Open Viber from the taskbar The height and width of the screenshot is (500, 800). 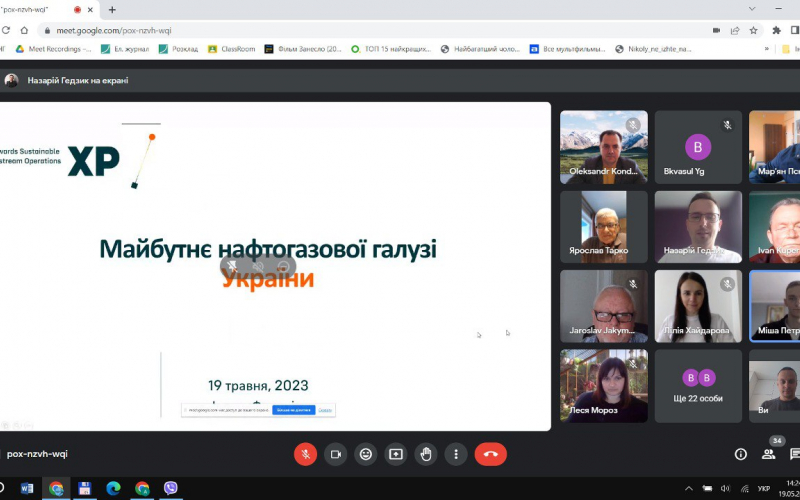(170, 488)
